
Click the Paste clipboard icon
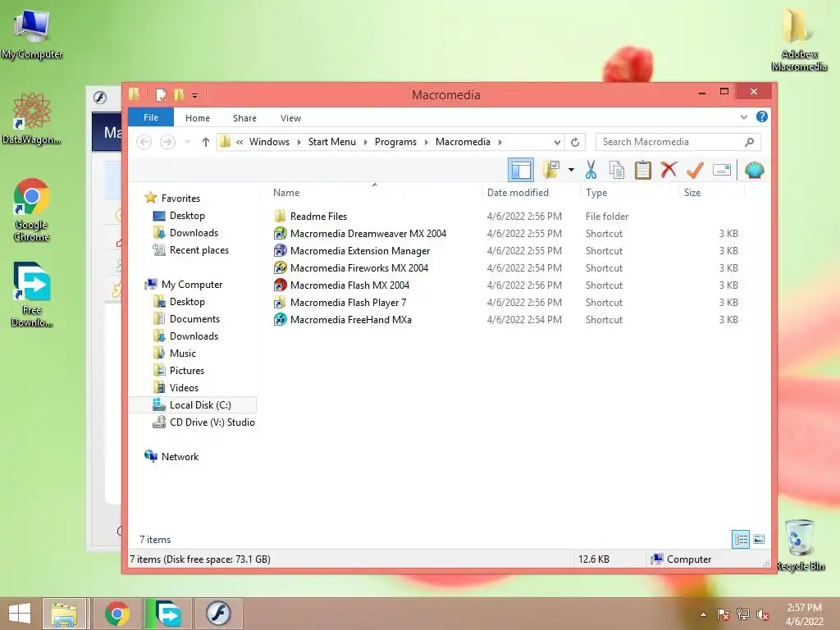click(x=643, y=171)
